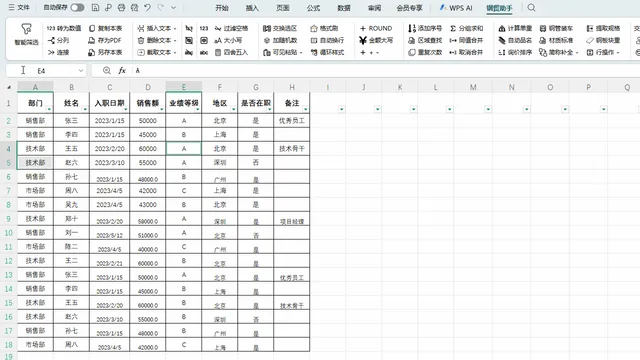This screenshot has height=360, width=640.
Task: Expand the 插入文本 dropdown
Action: point(175,29)
